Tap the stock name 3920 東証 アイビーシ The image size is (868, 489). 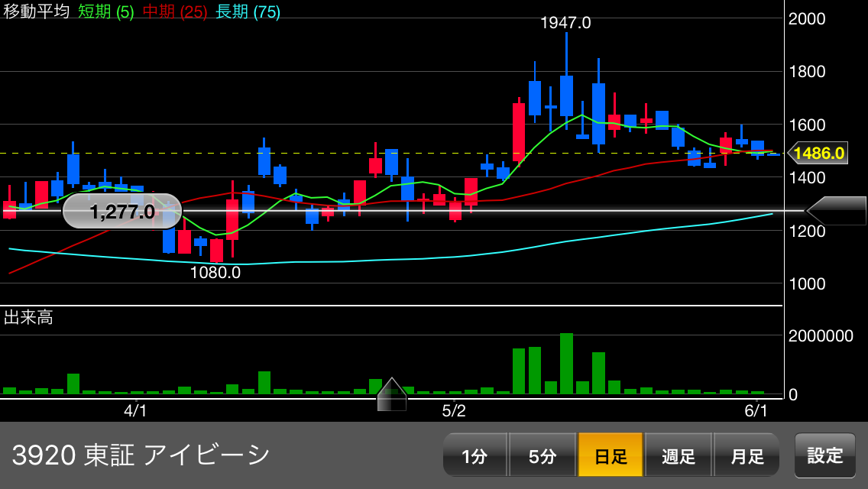pos(141,455)
